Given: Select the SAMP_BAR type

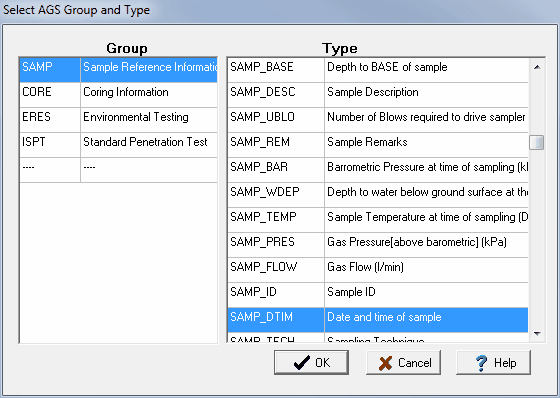Looking at the screenshot, I should click(x=276, y=170).
